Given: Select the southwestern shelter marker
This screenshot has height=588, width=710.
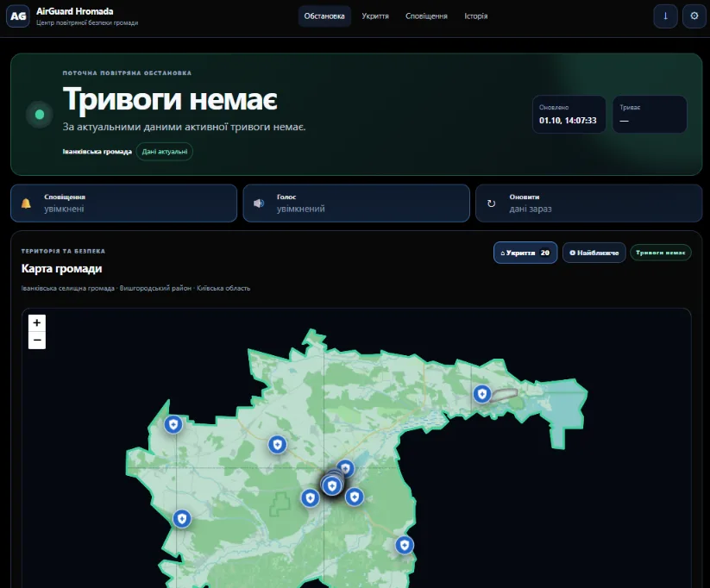Looking at the screenshot, I should [182, 519].
